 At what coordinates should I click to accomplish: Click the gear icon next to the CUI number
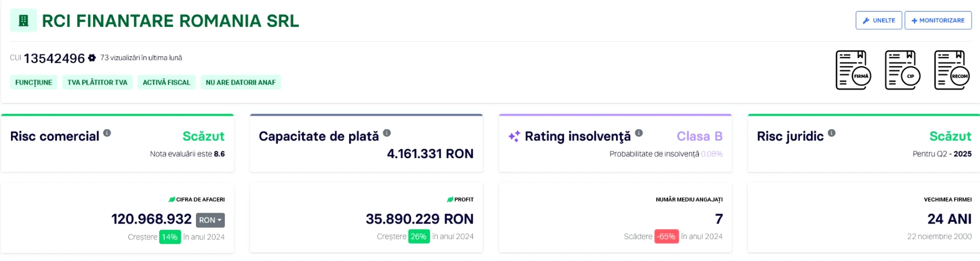[x=92, y=58]
